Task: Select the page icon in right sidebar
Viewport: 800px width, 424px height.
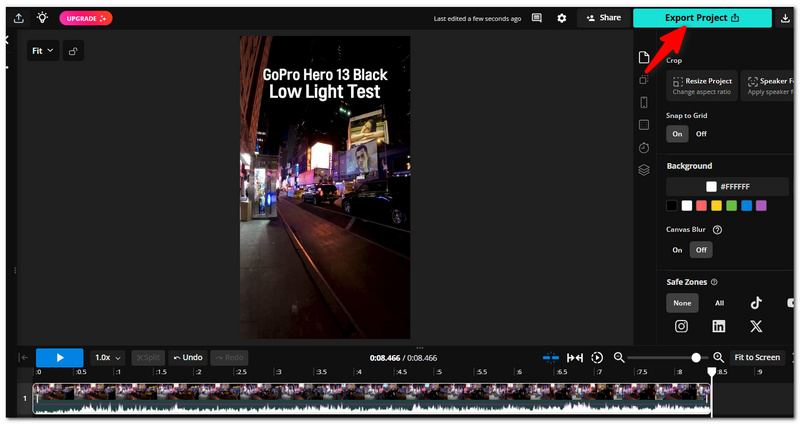Action: 644,57
